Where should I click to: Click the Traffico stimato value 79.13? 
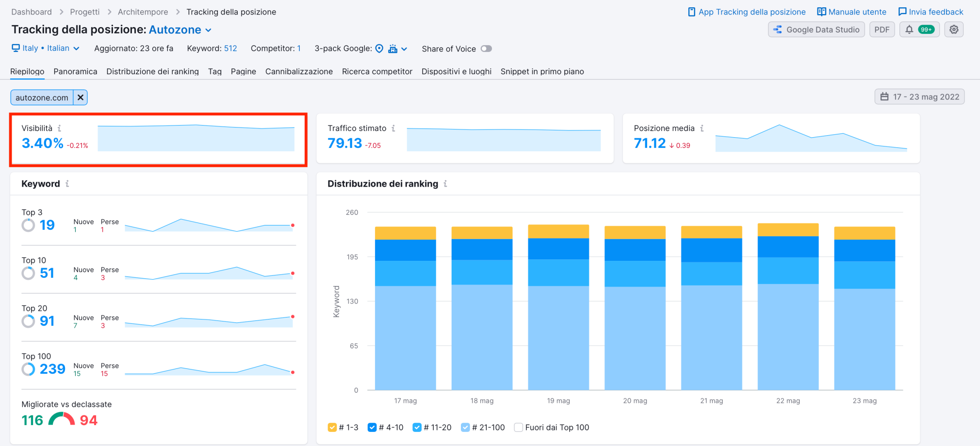[345, 143]
